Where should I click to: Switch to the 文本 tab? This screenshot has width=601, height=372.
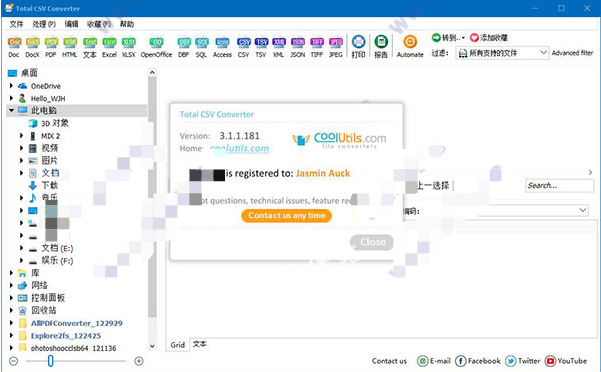[x=199, y=344]
